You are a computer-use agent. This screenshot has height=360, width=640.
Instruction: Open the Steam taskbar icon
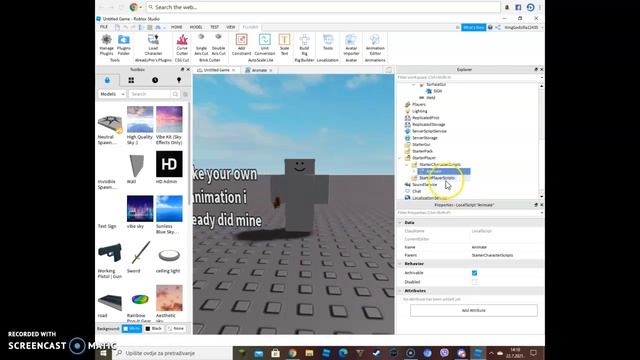pos(377,353)
